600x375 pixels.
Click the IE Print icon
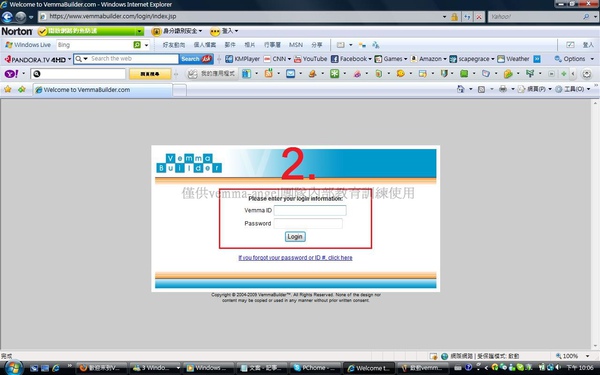[x=503, y=89]
